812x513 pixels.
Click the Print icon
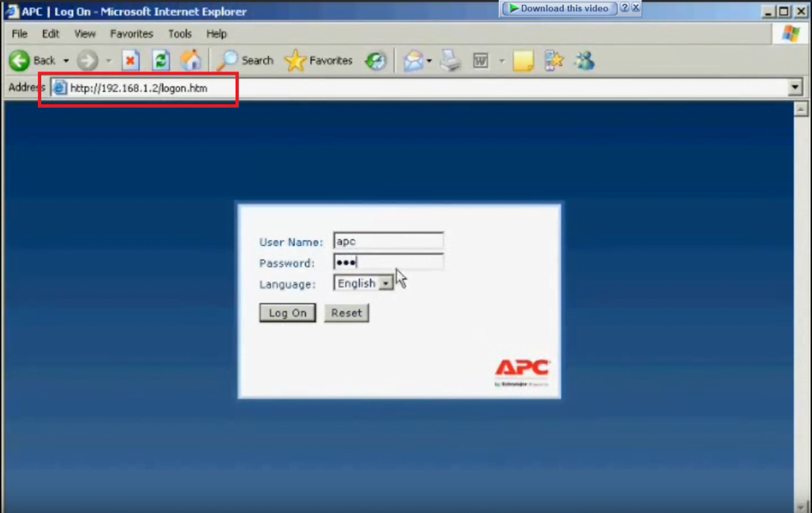450,60
